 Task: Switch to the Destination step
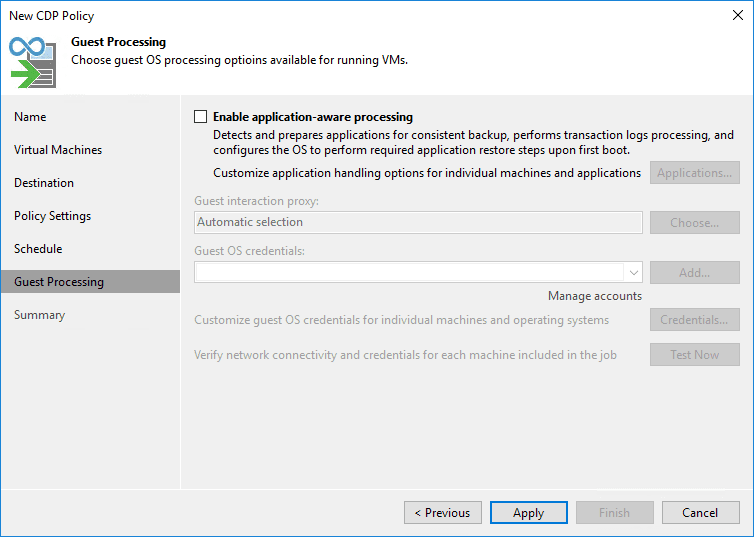point(44,183)
